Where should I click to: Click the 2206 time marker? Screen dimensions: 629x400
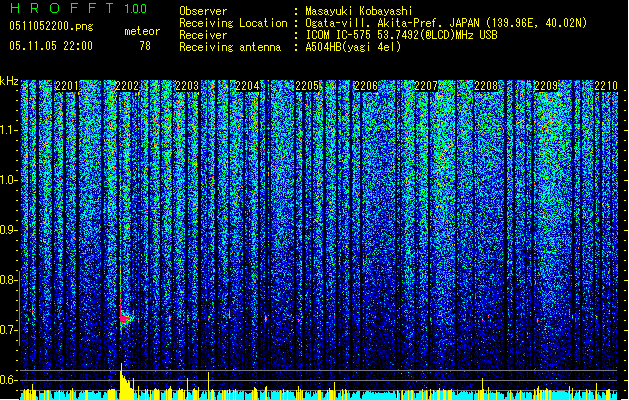point(366,86)
